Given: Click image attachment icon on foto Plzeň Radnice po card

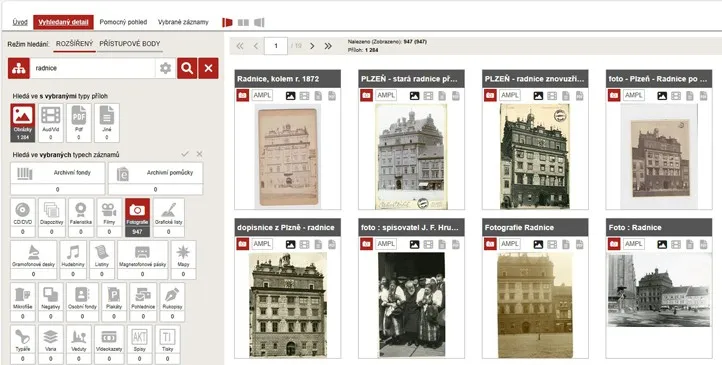Looking at the screenshot, I should click(x=662, y=95).
